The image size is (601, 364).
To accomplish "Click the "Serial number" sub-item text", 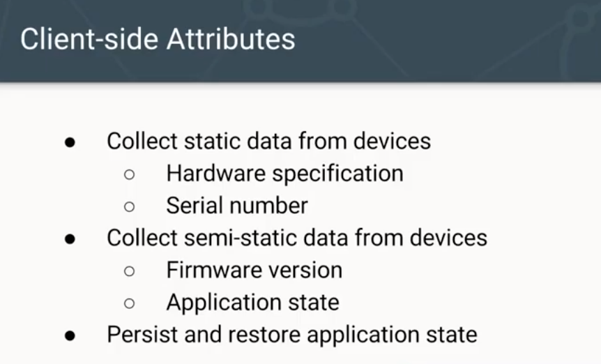I will (x=237, y=206).
